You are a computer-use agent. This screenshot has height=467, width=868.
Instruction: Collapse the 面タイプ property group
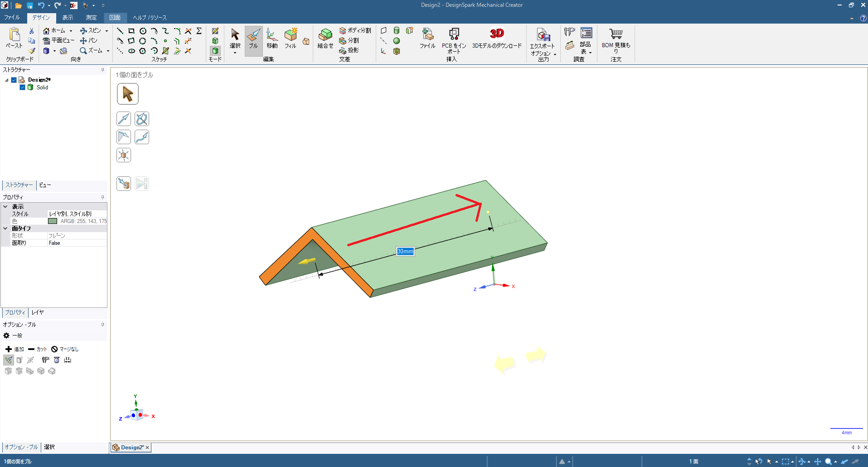5,229
